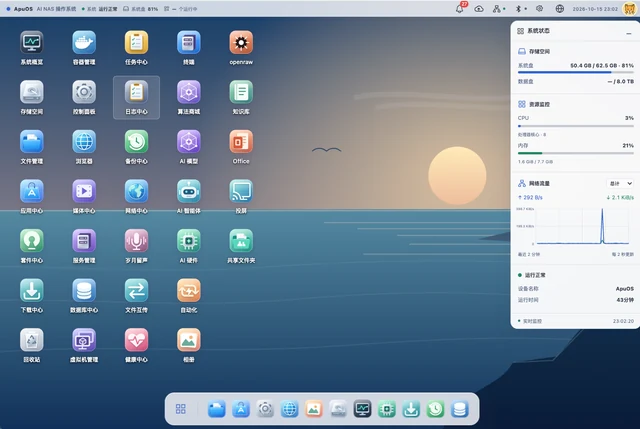The image size is (640, 429).
Task: Click the Bluetooth icon in top bar
Action: 518,9
